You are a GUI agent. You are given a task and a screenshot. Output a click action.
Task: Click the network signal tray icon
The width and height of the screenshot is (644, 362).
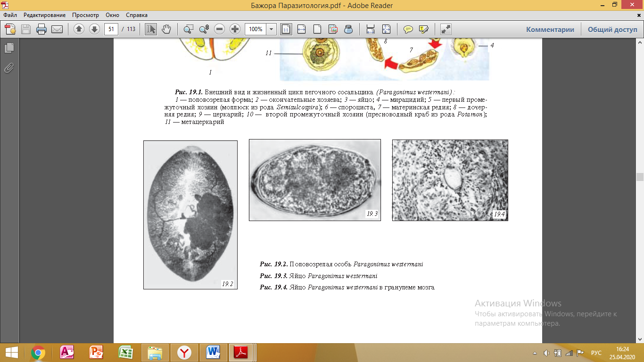569,353
